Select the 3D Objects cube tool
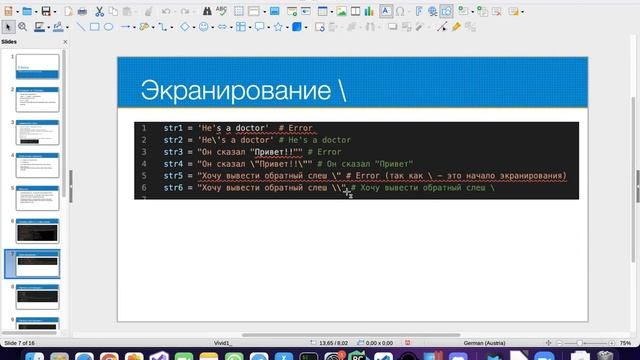Viewport: 640px width, 360px height. click(297, 27)
